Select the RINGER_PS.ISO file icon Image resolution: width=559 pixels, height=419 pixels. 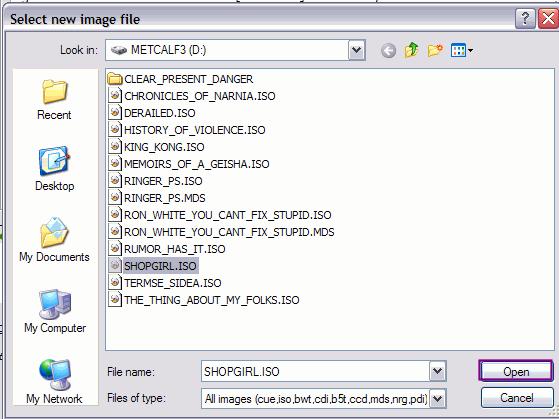(x=114, y=180)
